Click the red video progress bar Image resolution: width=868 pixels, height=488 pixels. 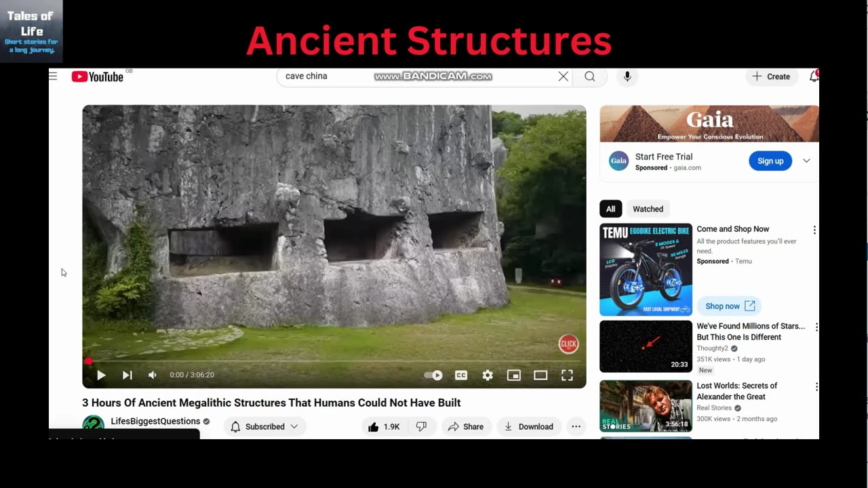click(334, 361)
